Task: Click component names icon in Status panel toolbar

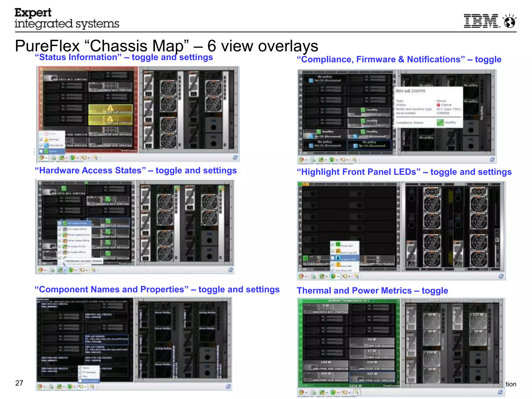Action: click(84, 157)
